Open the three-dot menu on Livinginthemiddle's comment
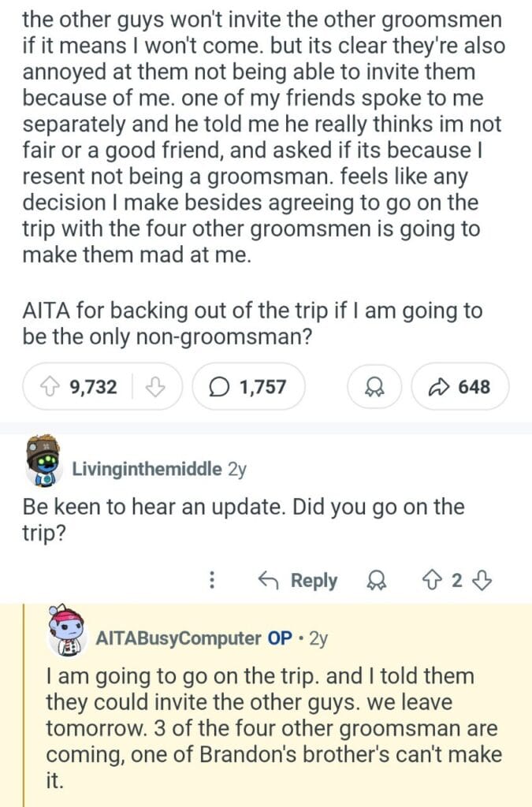 point(211,581)
